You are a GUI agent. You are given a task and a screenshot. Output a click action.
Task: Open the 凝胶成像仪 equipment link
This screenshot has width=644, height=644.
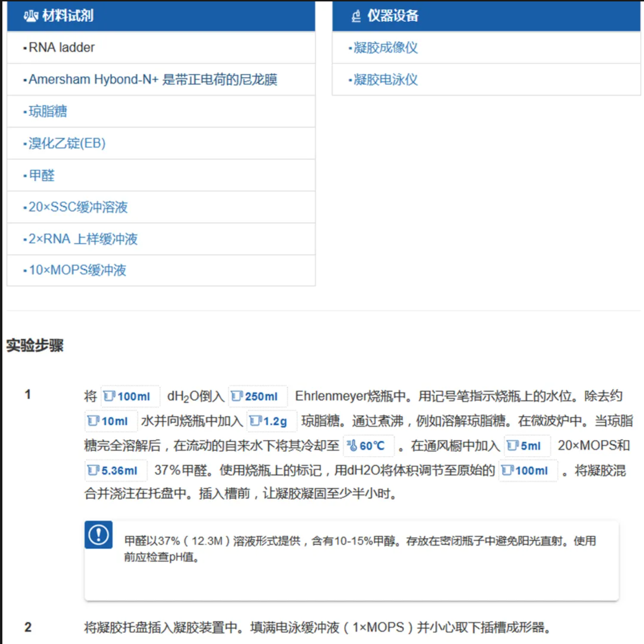(386, 47)
